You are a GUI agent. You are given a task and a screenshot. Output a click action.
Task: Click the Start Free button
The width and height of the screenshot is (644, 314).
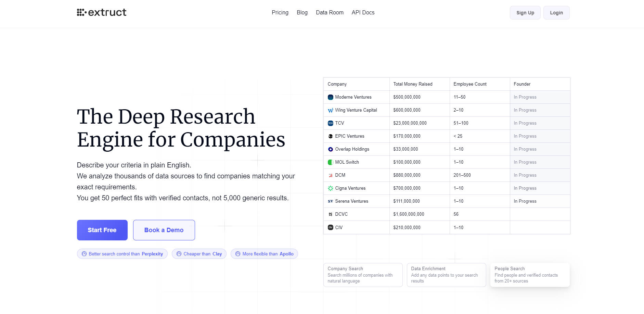[102, 230]
